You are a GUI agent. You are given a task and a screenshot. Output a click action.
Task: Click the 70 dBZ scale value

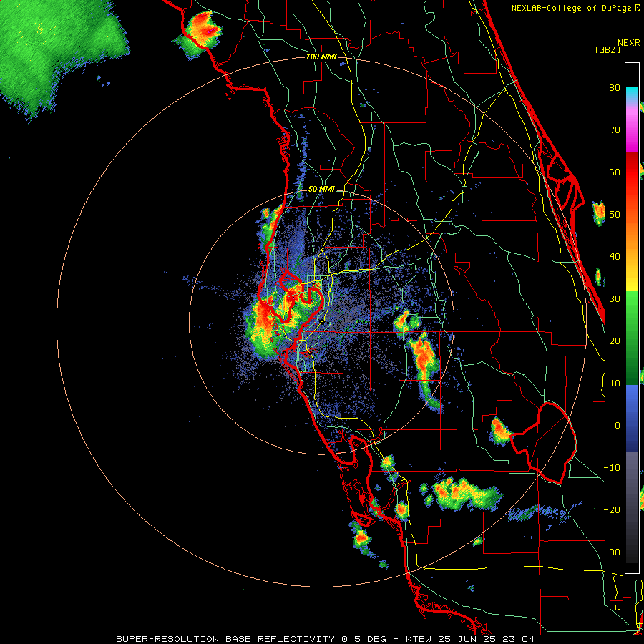(x=615, y=130)
